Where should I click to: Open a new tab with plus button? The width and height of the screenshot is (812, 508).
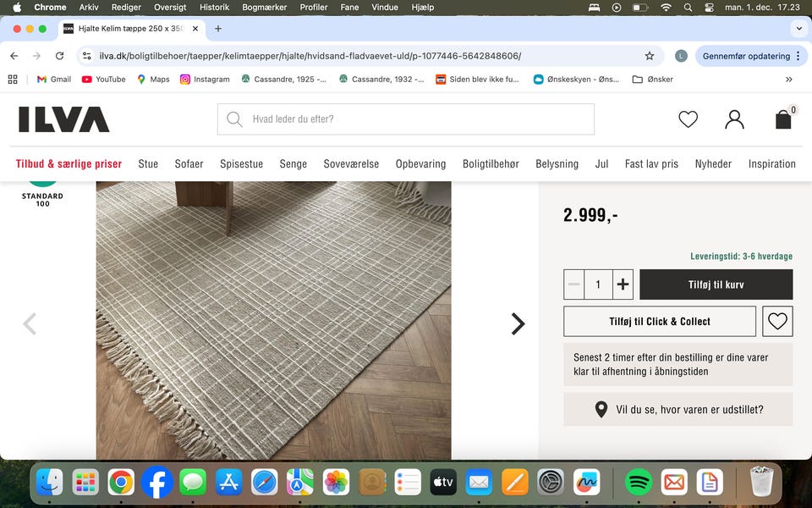(218, 29)
